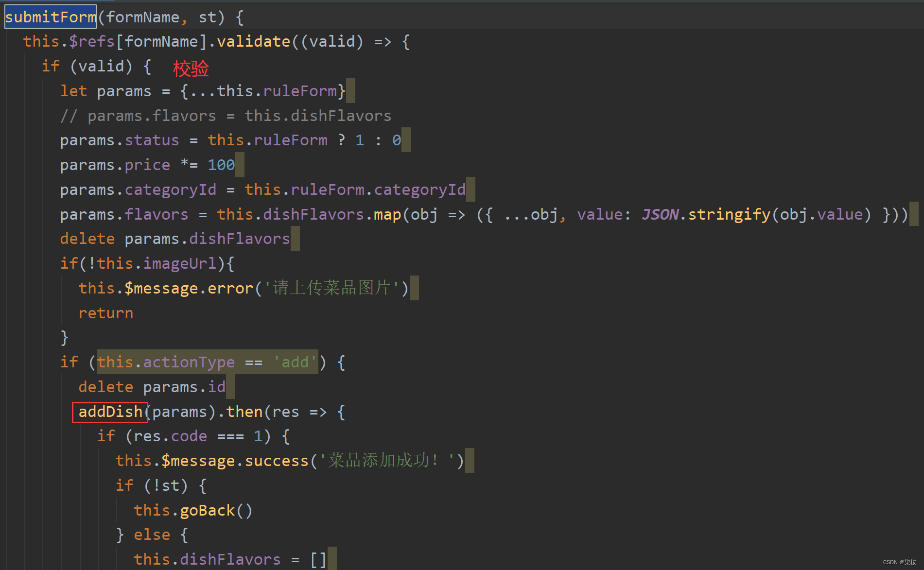The width and height of the screenshot is (924, 570).
Task: Click 'res.code' in the comparison
Action: [x=171, y=436]
